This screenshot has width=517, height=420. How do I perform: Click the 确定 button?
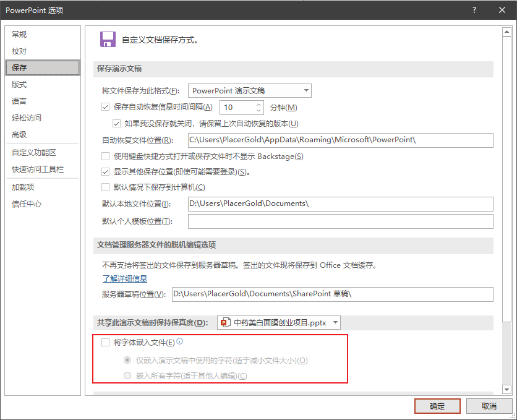[x=437, y=406]
